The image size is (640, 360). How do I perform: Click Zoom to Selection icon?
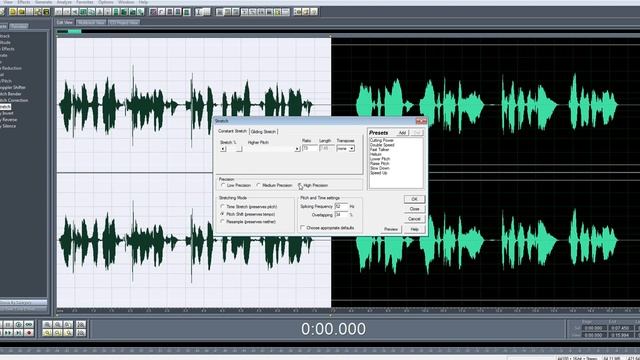pyautogui.click(x=47, y=333)
